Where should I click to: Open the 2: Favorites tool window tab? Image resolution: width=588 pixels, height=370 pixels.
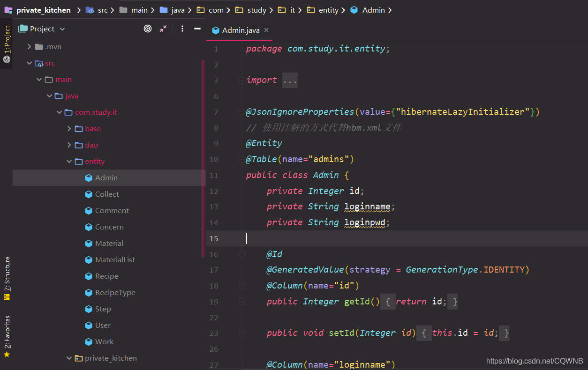7,336
